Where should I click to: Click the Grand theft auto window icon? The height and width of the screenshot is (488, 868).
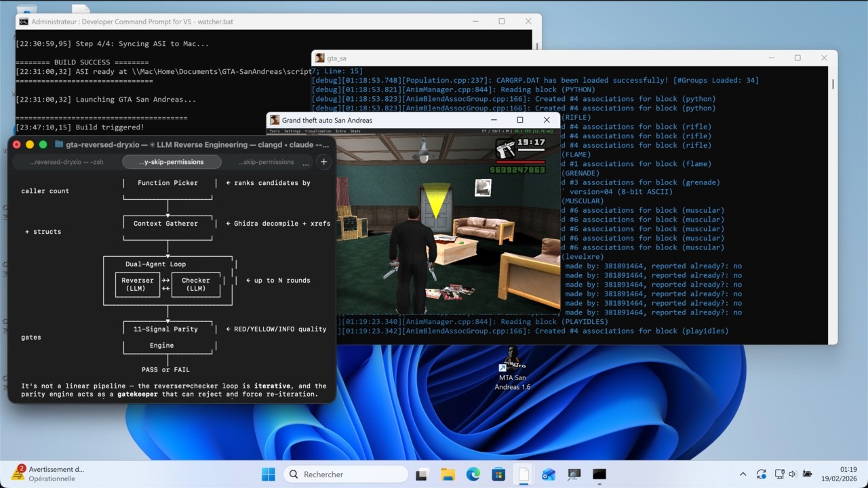coord(275,120)
